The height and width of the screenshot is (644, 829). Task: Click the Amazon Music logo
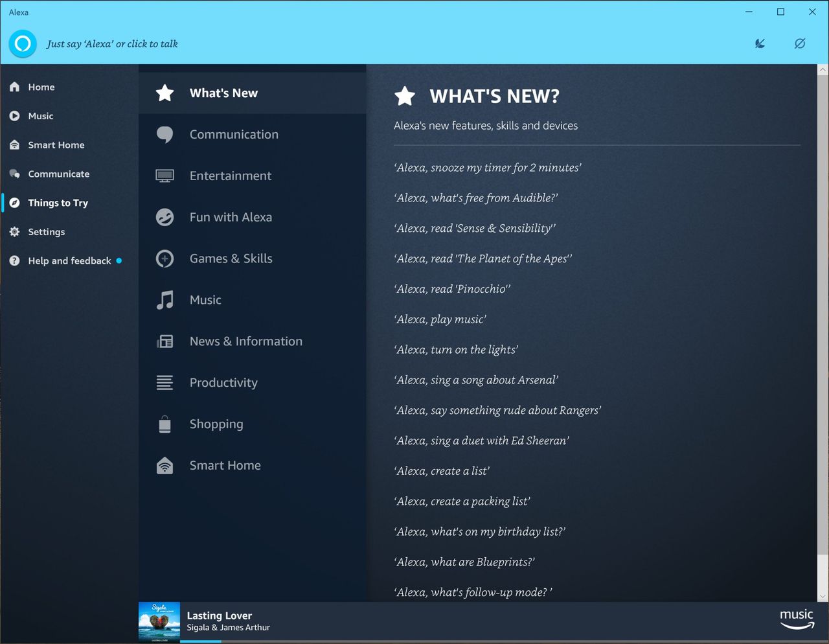pyautogui.click(x=797, y=619)
